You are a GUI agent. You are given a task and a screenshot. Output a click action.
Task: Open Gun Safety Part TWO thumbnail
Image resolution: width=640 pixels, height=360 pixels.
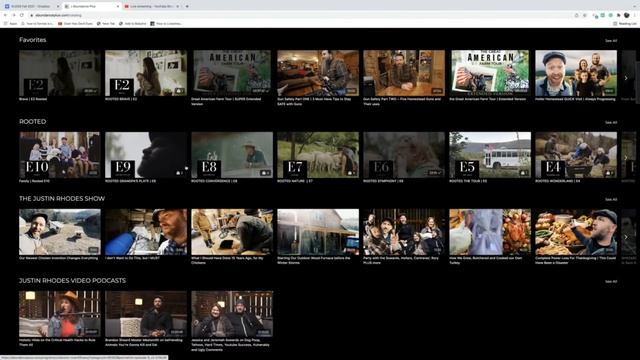tap(404, 73)
